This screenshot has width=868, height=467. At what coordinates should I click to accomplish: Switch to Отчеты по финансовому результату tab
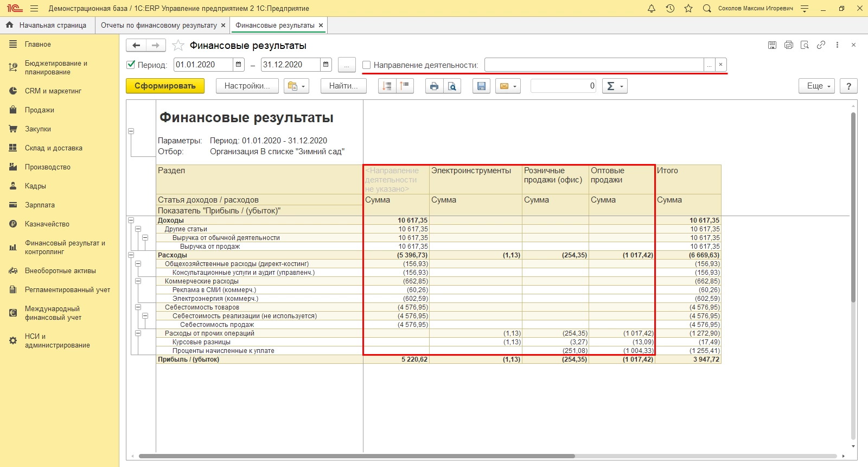point(158,26)
